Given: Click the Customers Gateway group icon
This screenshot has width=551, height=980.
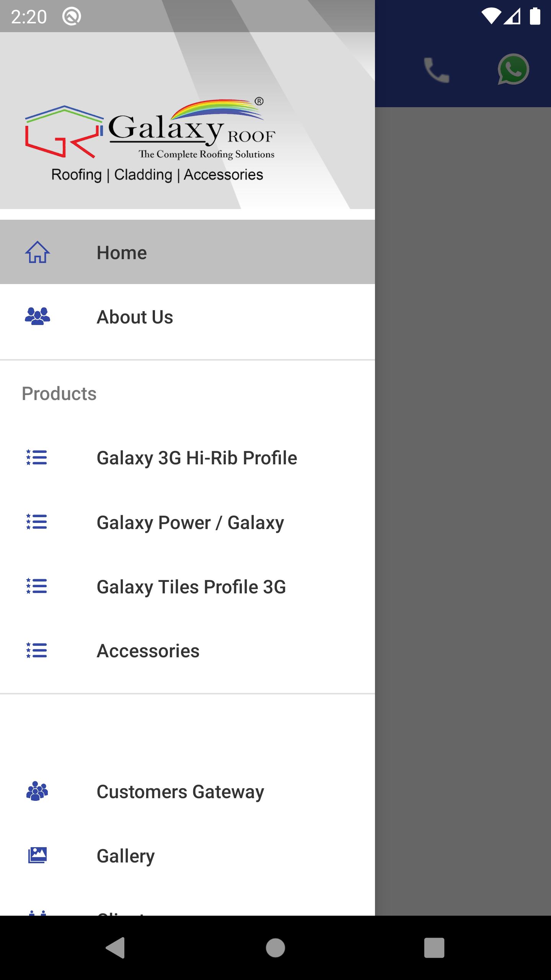Looking at the screenshot, I should click(37, 791).
